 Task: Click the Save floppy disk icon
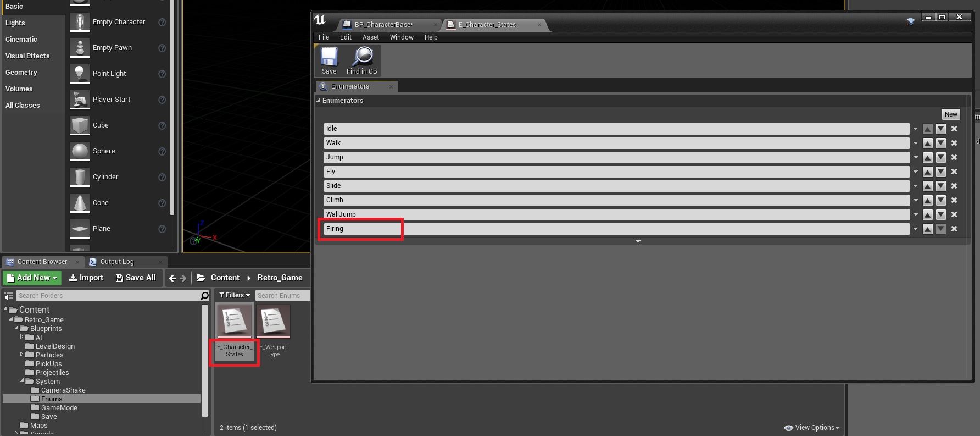pos(329,57)
